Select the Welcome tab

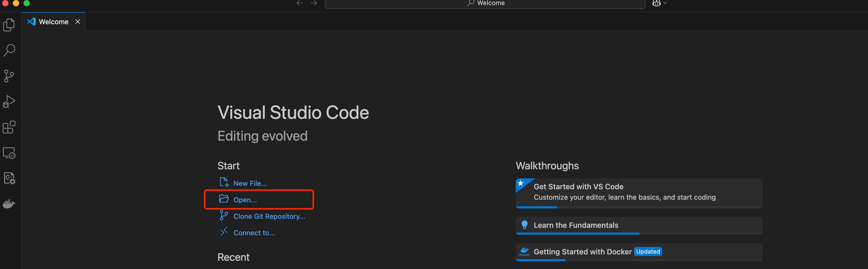tap(54, 22)
